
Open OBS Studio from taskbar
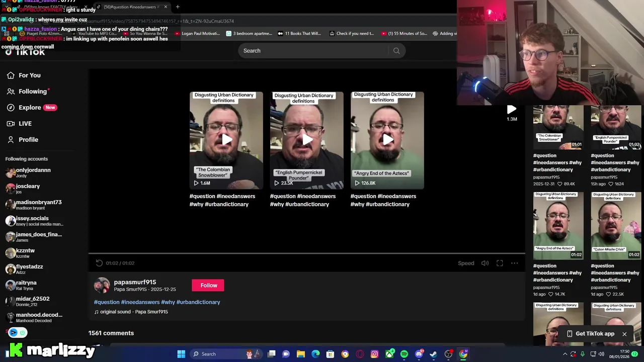point(448,354)
